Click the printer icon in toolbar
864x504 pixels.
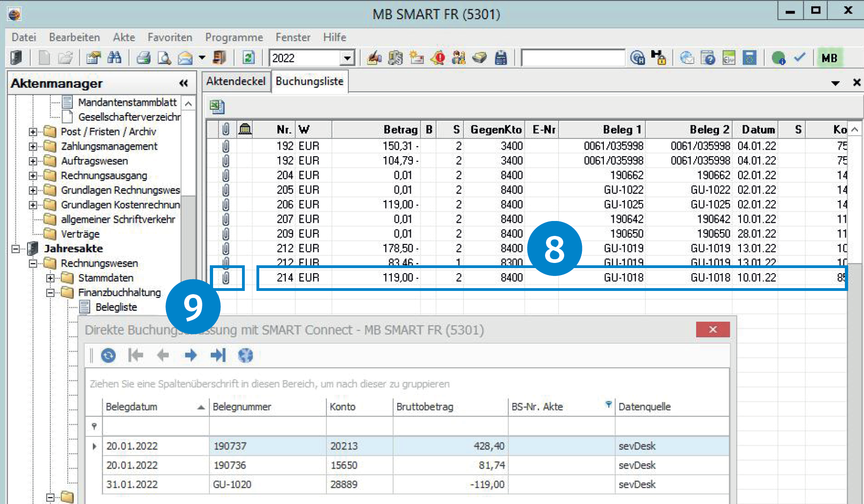143,58
